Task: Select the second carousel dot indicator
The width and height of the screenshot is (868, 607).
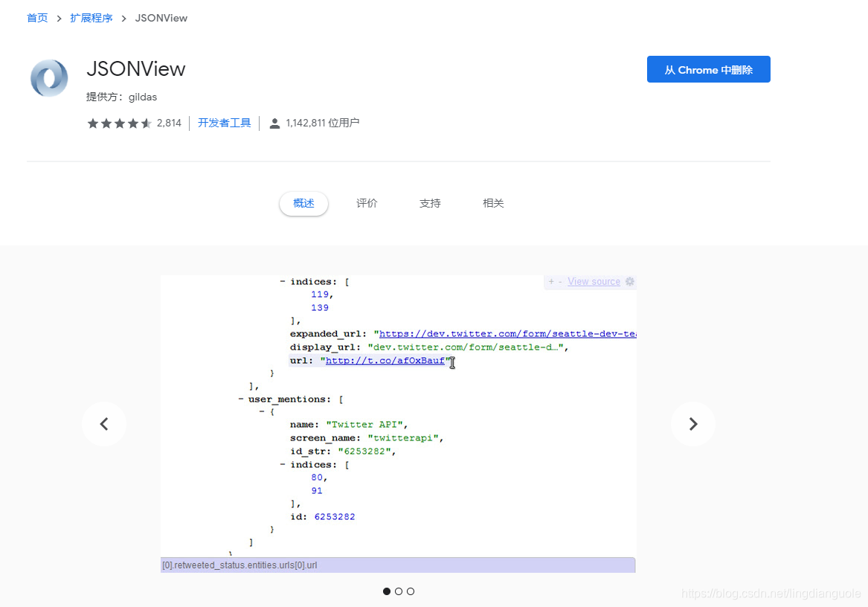Action: pos(399,591)
